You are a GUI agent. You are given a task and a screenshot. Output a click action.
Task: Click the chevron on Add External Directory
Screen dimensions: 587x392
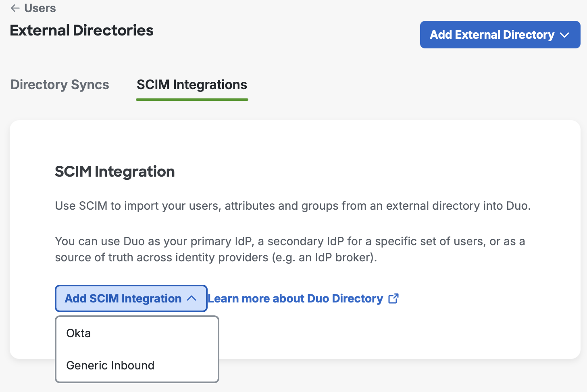click(564, 35)
